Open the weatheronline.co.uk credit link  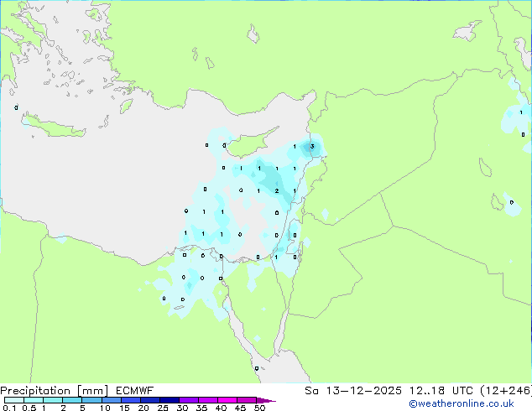tap(462, 403)
